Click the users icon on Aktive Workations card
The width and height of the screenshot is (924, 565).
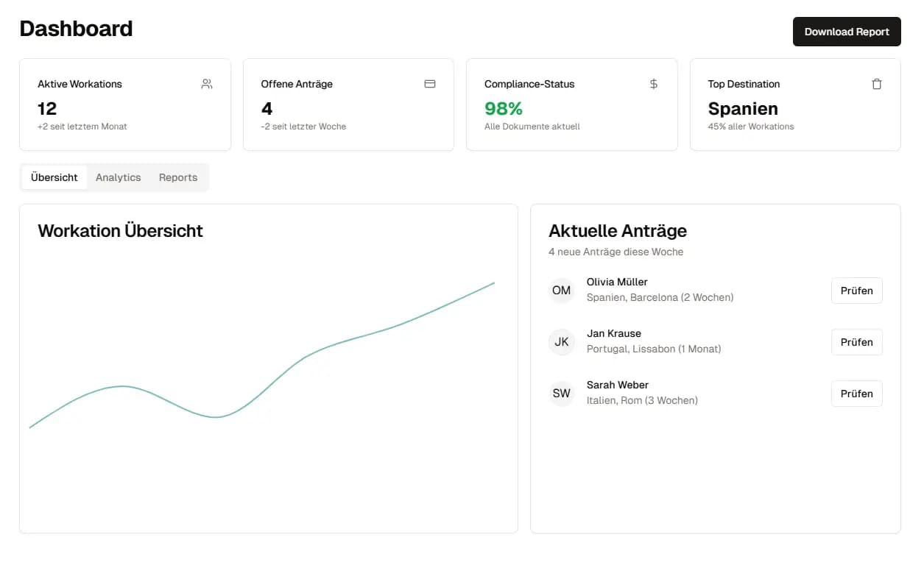[207, 84]
